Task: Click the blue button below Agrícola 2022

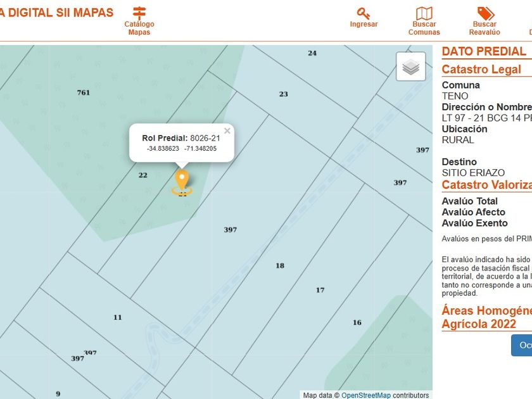Action: (522, 345)
